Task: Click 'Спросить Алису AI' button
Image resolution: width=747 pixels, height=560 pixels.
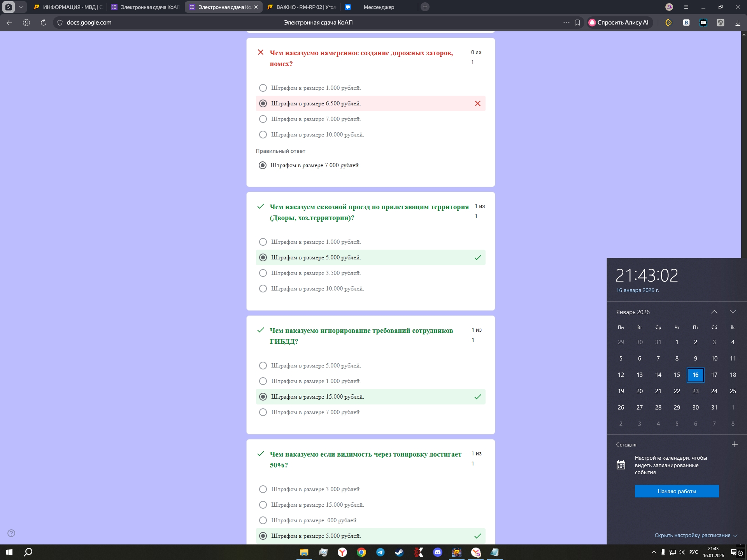Action: click(x=619, y=23)
